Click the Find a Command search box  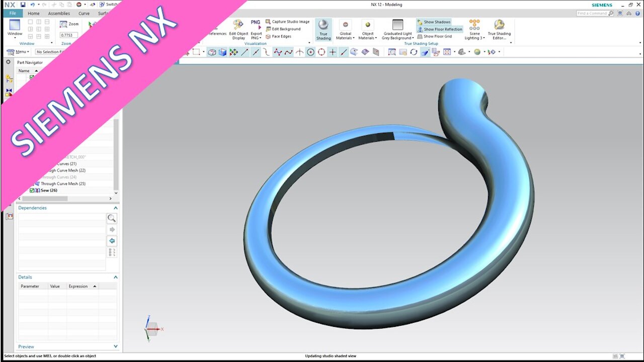tap(595, 14)
